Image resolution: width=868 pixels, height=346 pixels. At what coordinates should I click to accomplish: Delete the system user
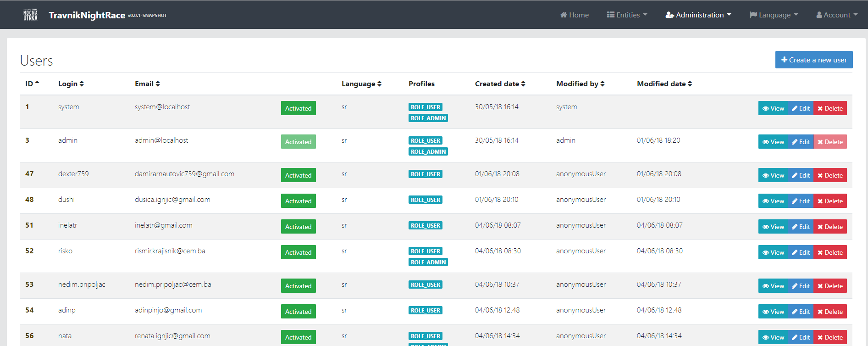click(830, 108)
